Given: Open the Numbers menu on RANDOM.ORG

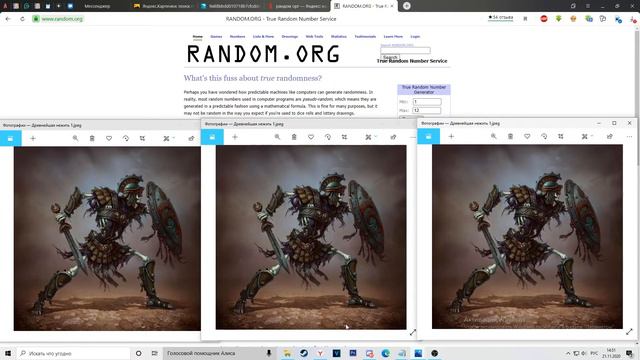Looking at the screenshot, I should click(237, 37).
